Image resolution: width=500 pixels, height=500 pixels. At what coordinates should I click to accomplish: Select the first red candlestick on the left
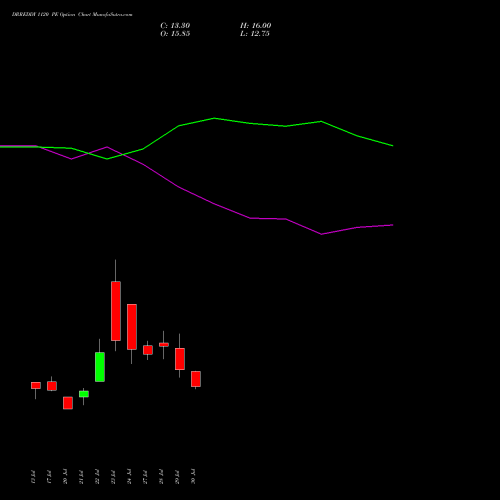click(x=36, y=386)
